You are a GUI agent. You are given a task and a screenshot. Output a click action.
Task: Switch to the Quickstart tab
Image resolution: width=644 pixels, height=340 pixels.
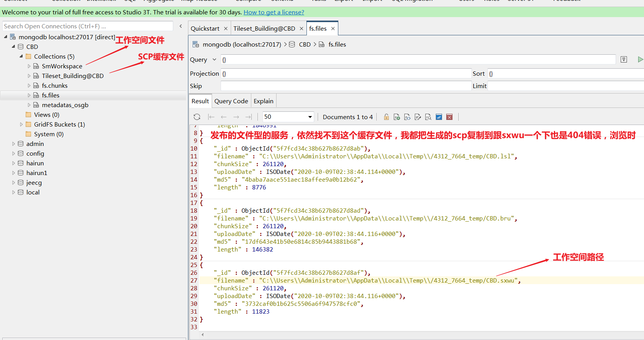pyautogui.click(x=205, y=28)
